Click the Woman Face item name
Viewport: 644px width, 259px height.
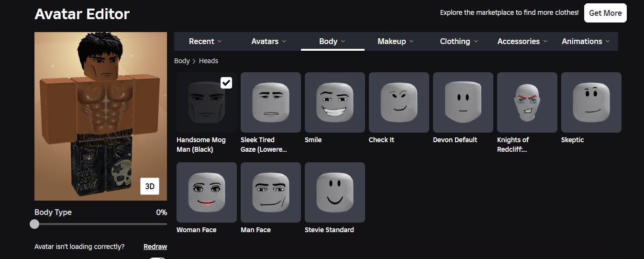pos(197,230)
